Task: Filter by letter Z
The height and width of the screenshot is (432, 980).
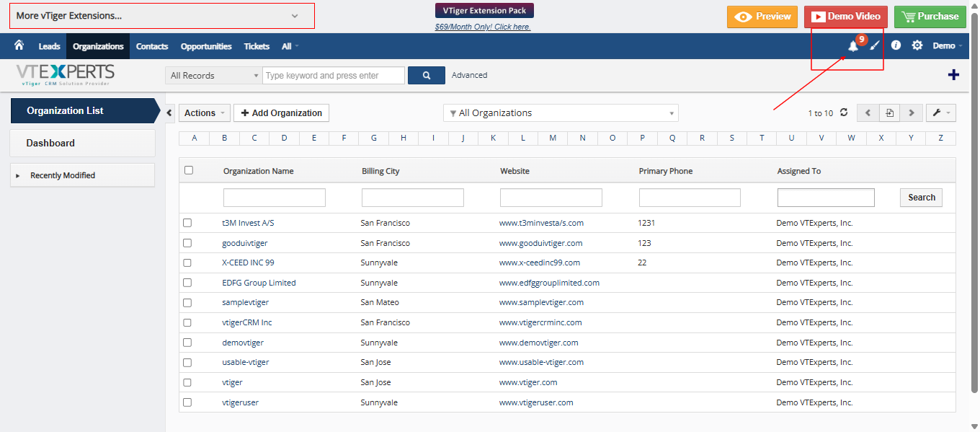Action: coord(940,138)
